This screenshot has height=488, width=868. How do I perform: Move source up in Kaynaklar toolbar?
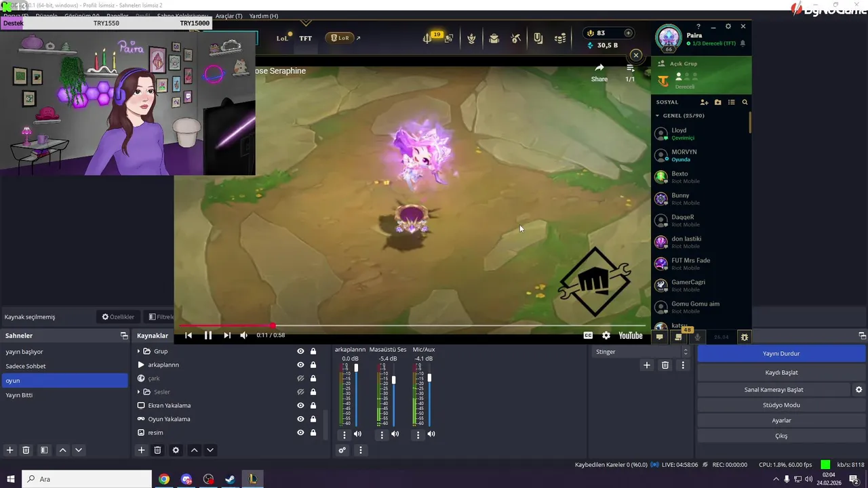[194, 450]
